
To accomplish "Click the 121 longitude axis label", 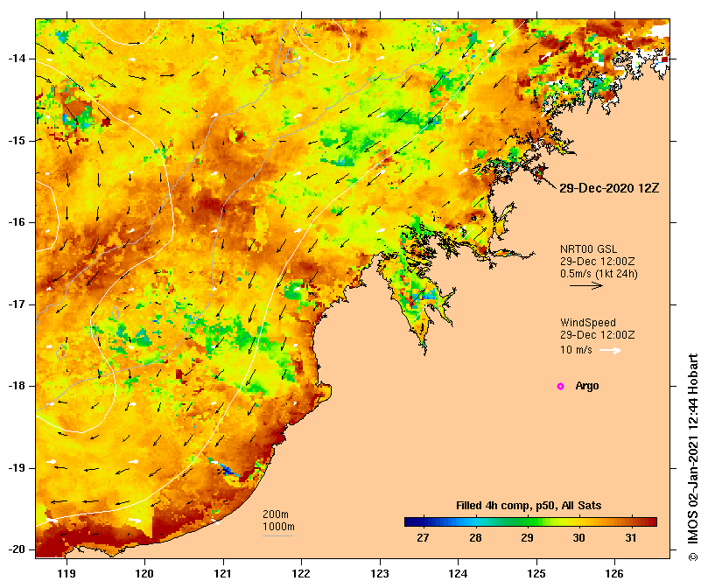I will 223,573.
